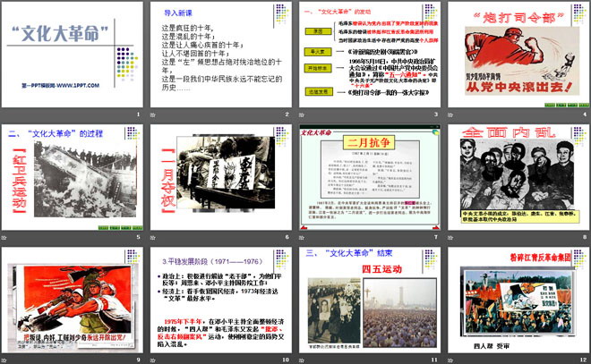Screen dimensions: 591x364
Task: Click slide number "8" label
Action: [x=585, y=237]
